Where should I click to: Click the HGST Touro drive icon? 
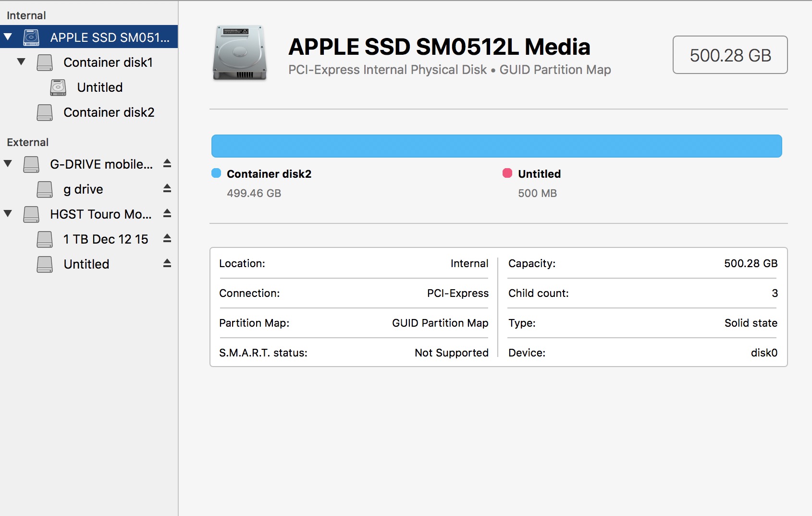(31, 214)
